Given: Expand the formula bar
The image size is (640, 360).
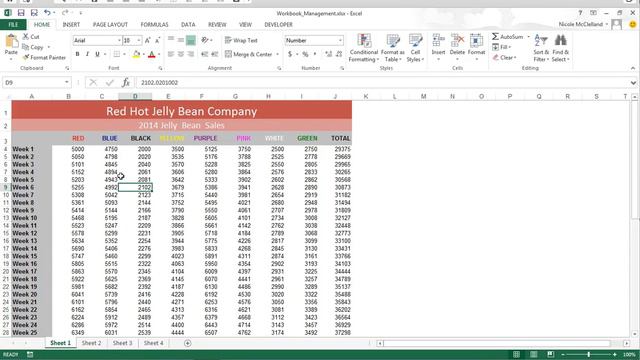Looking at the screenshot, I should click(x=633, y=82).
